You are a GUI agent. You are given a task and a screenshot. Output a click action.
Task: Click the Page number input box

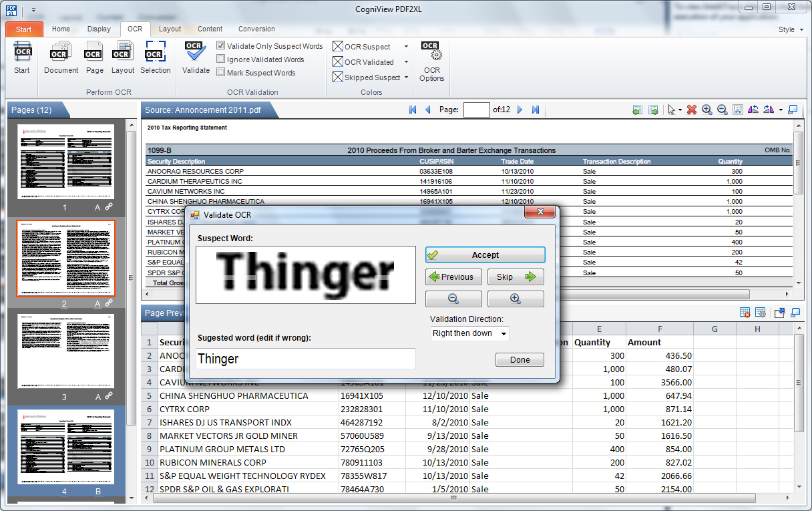point(476,110)
